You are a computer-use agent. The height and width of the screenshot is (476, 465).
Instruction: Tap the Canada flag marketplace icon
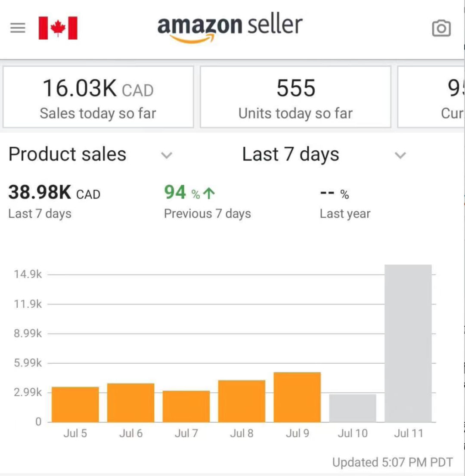58,28
